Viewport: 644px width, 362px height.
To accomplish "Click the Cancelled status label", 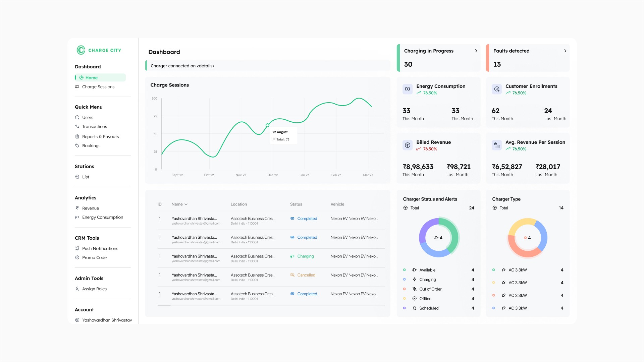I will [x=306, y=275].
